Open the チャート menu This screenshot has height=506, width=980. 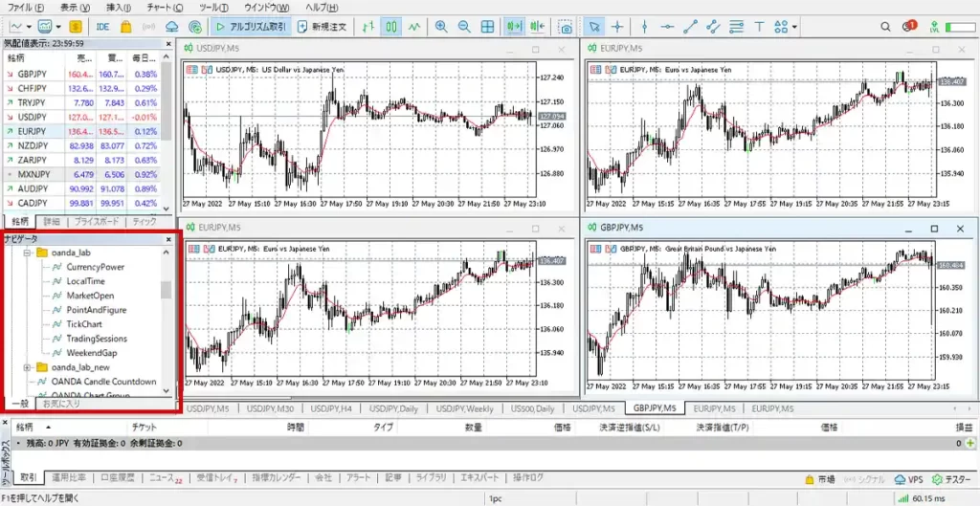click(163, 7)
